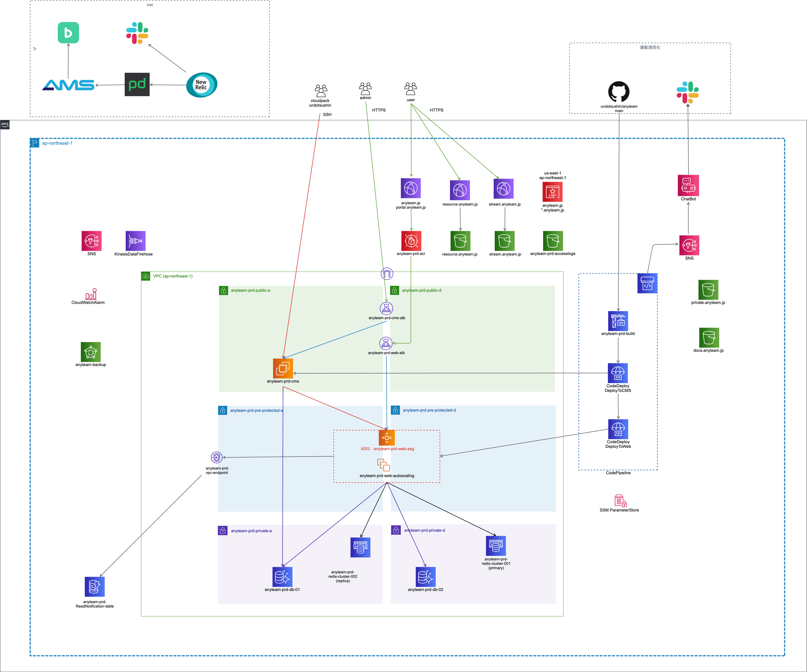Select the KinesisDataFirehose icon
Image resolution: width=807 pixels, height=672 pixels.
pyautogui.click(x=136, y=241)
